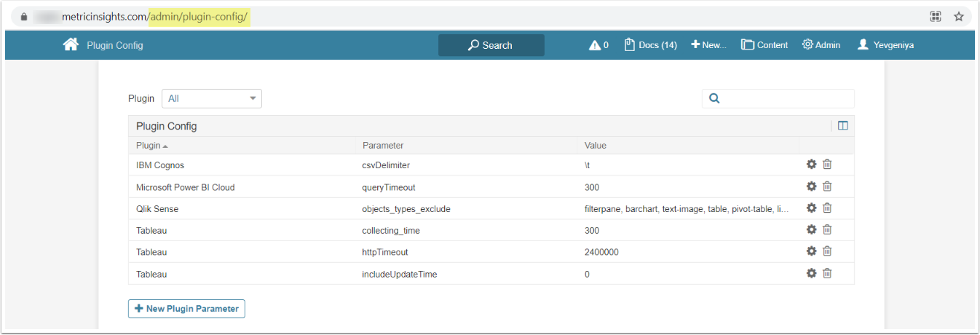Select the IBM Cognos plugin cell
The image size is (980, 335).
coord(160,165)
